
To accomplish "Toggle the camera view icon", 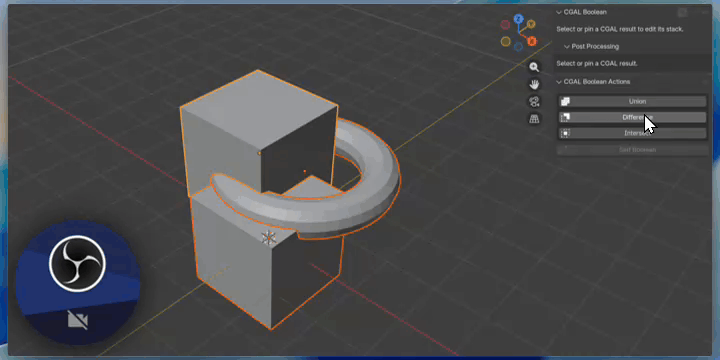I will (x=534, y=101).
